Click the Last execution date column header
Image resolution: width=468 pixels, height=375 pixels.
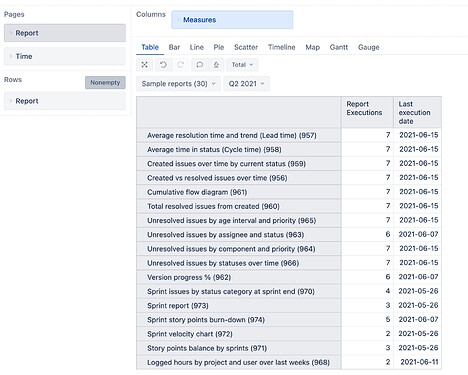click(x=418, y=112)
